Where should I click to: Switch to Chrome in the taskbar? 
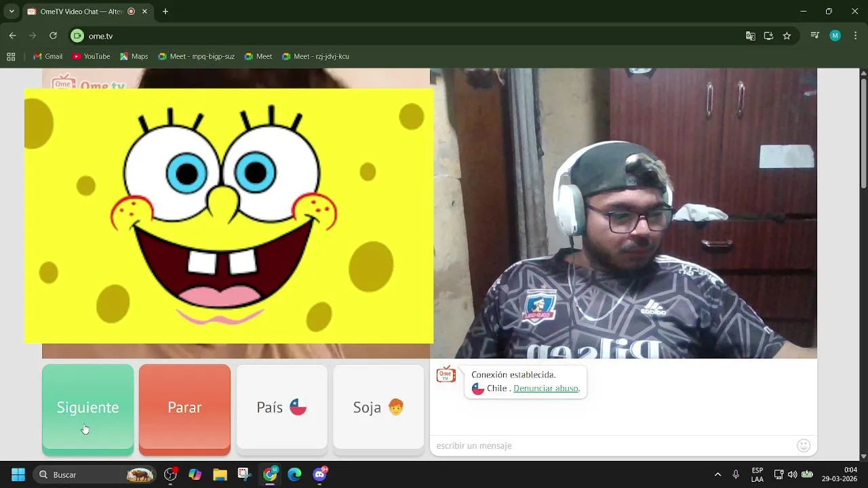point(270,474)
